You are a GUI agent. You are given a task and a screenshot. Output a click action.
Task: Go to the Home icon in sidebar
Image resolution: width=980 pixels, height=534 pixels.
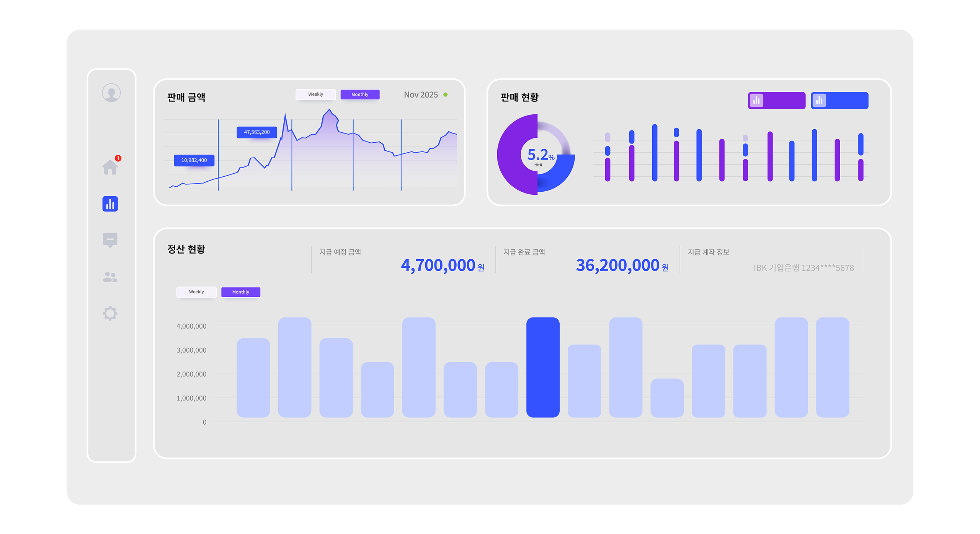tap(110, 168)
